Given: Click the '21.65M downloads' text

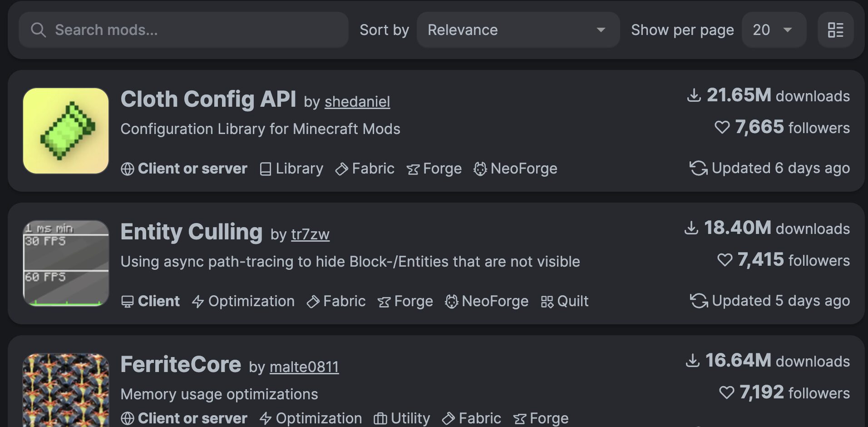Looking at the screenshot, I should coord(778,95).
